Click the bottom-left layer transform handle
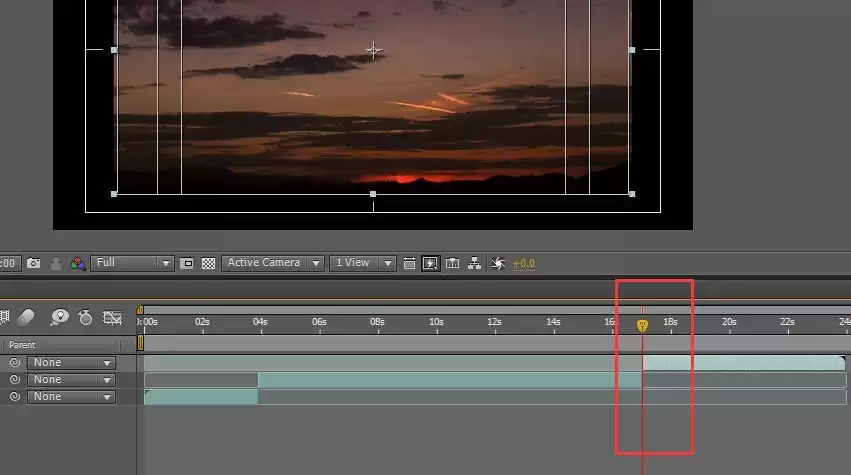Image resolution: width=851 pixels, height=475 pixels. pyautogui.click(x=114, y=194)
